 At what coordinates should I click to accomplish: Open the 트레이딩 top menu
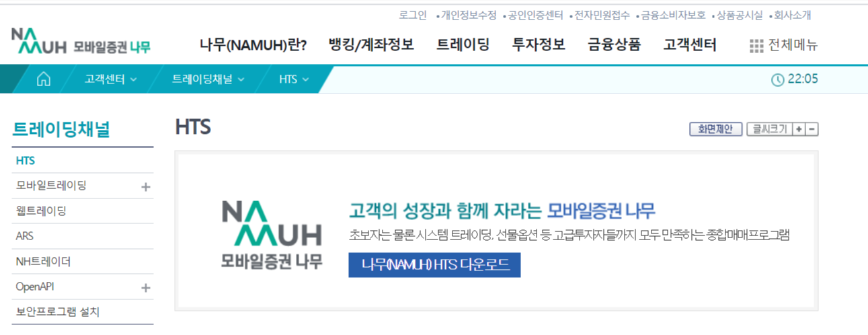(x=463, y=45)
